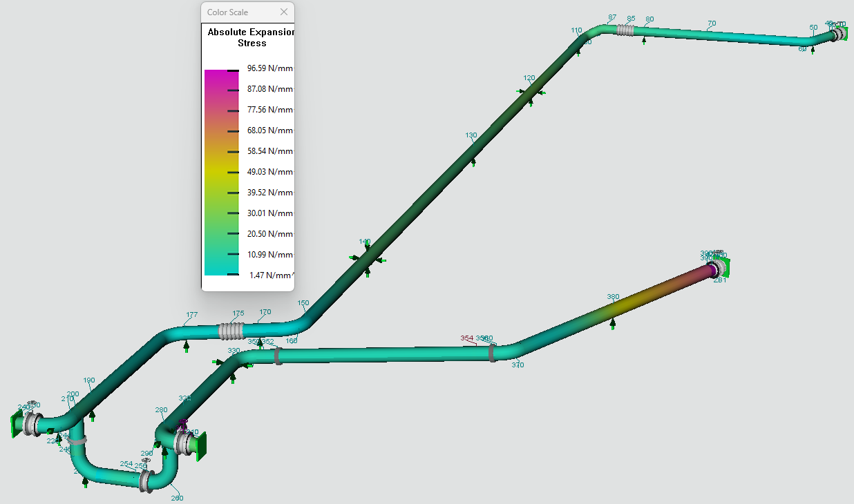Click node label 110

click(x=577, y=30)
